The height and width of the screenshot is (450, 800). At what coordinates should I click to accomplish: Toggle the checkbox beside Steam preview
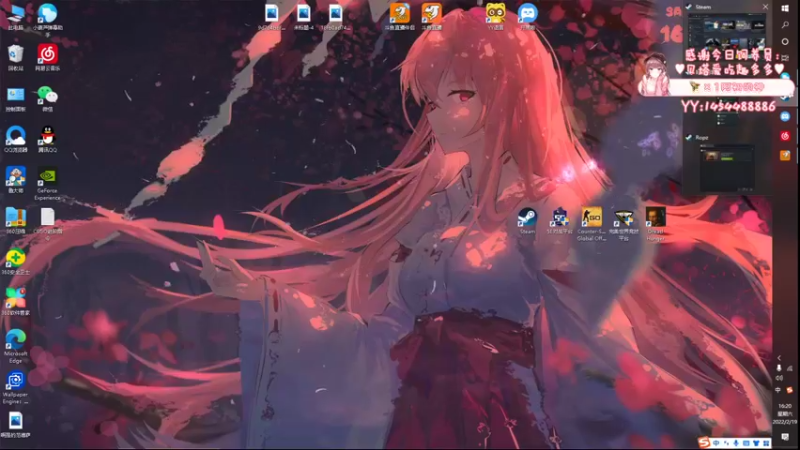(x=689, y=7)
